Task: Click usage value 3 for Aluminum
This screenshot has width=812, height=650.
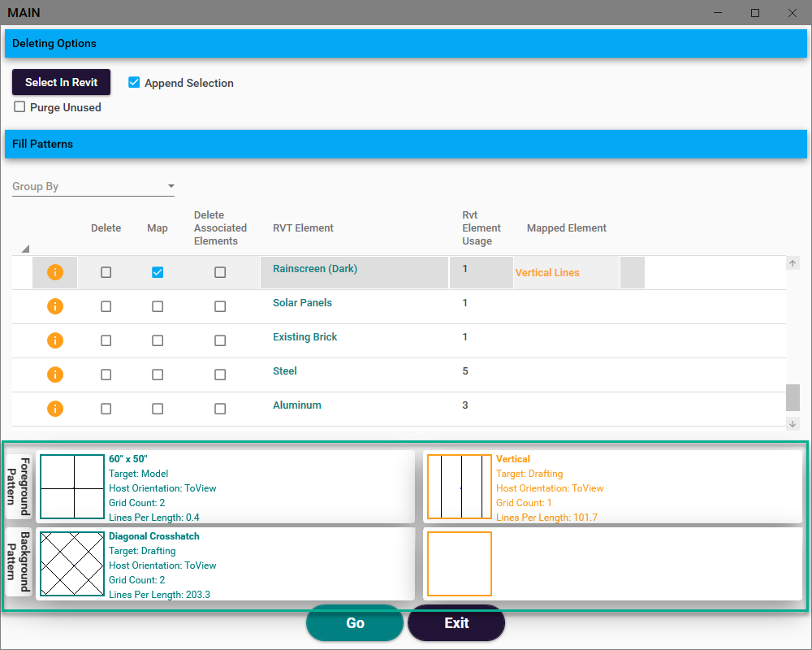Action: 465,405
